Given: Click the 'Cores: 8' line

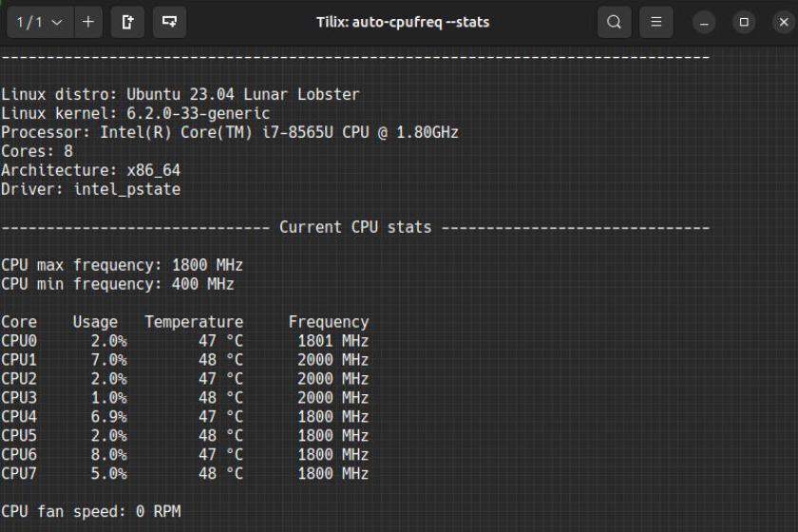Looking at the screenshot, I should [37, 151].
